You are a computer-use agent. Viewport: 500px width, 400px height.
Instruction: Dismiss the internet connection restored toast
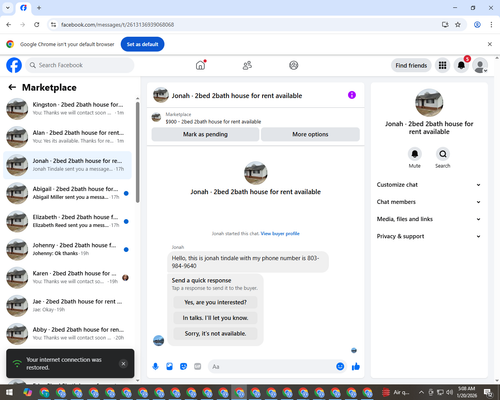point(123,364)
